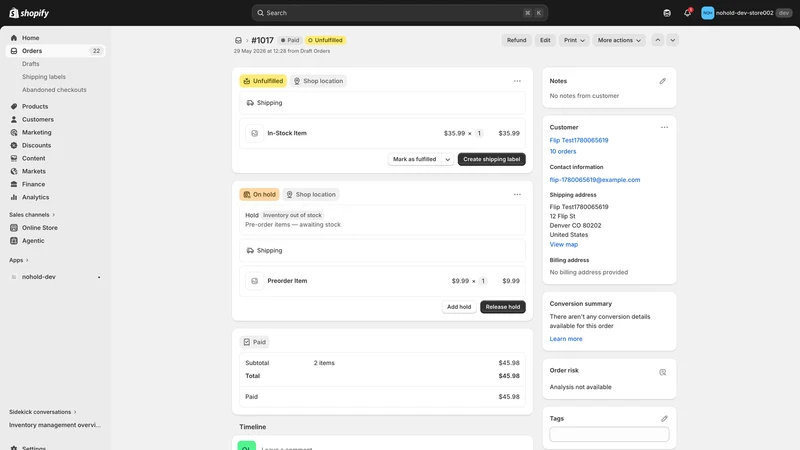Open the 10 orders link

point(563,152)
